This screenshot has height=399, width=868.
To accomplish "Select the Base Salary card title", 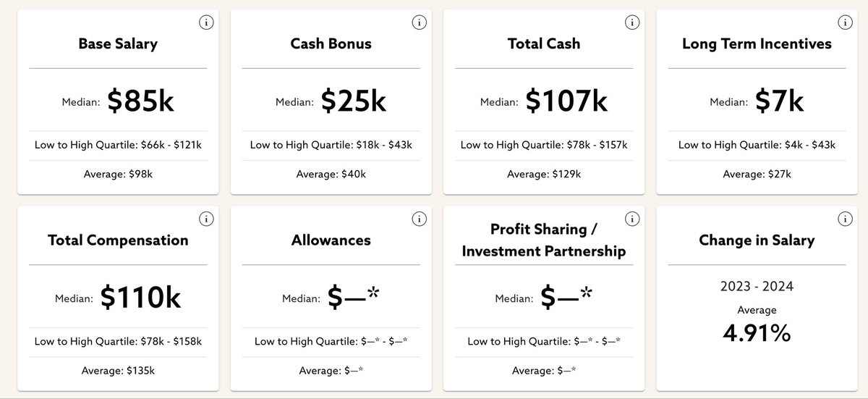I will [x=118, y=43].
